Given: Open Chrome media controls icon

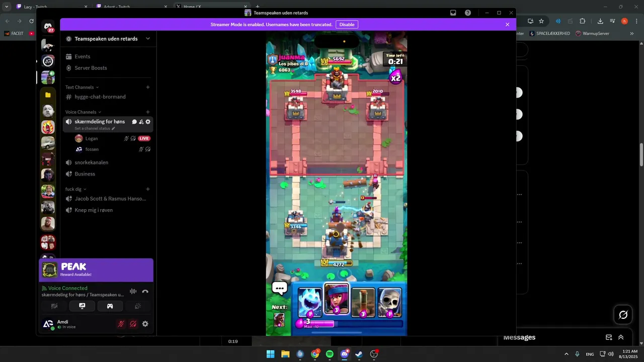Looking at the screenshot, I should (x=612, y=21).
